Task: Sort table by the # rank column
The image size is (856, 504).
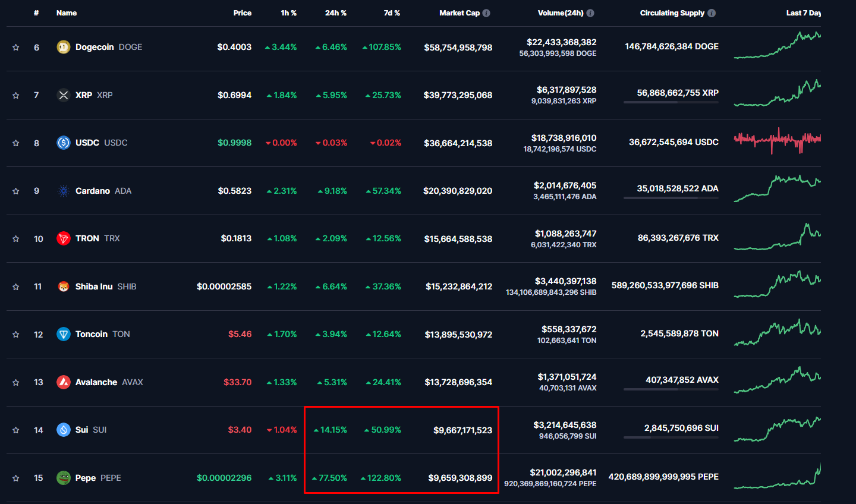Action: (36, 13)
